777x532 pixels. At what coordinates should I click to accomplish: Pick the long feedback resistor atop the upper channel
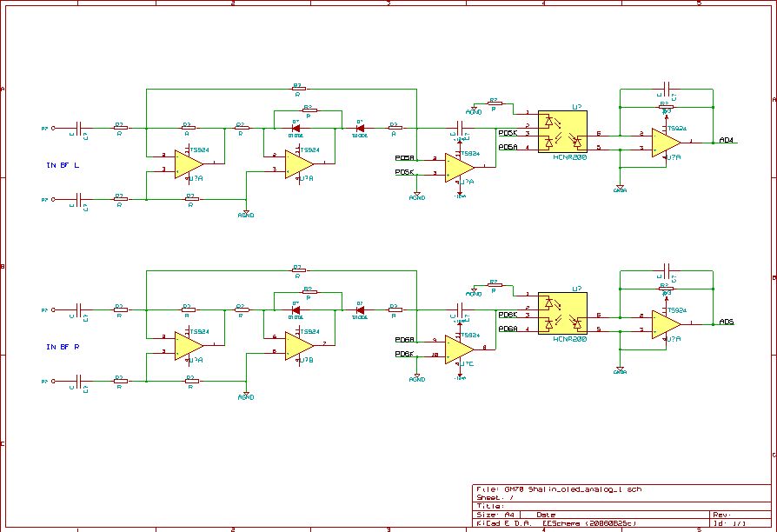(298, 90)
